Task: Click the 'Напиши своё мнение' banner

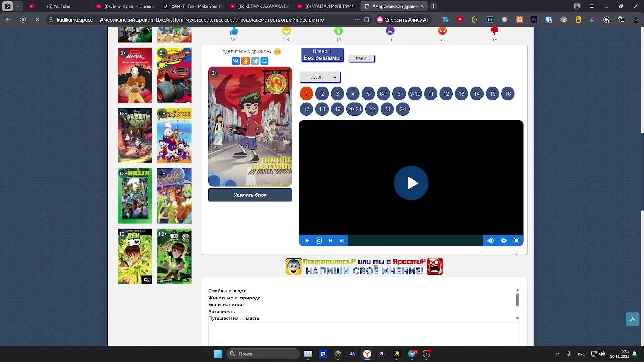Action: [x=364, y=266]
